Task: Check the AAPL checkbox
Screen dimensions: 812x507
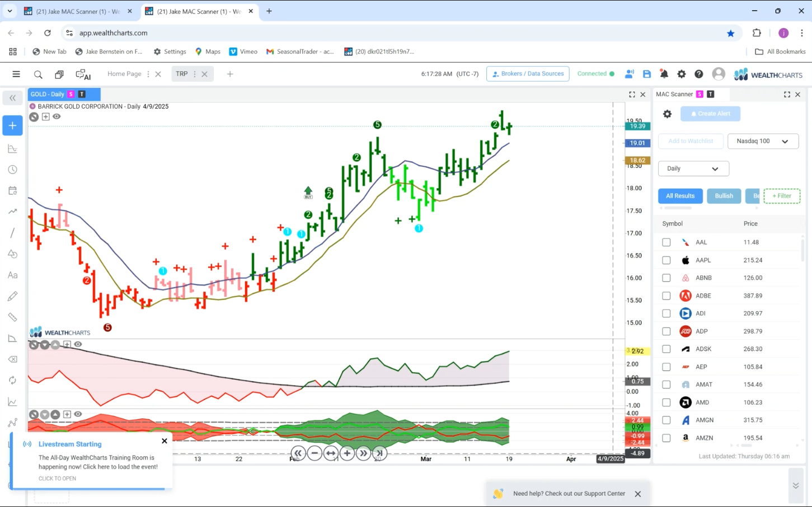Action: point(666,260)
